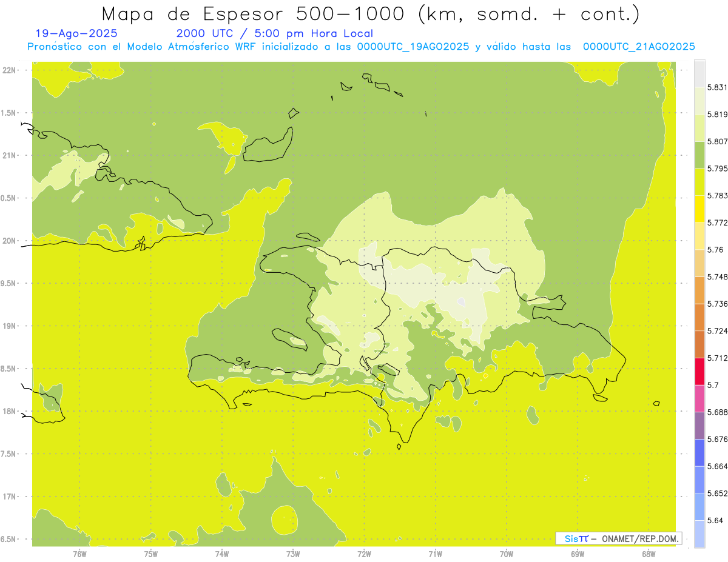Click the legend value 5.76
This screenshot has height=562, width=728.
pos(715,250)
